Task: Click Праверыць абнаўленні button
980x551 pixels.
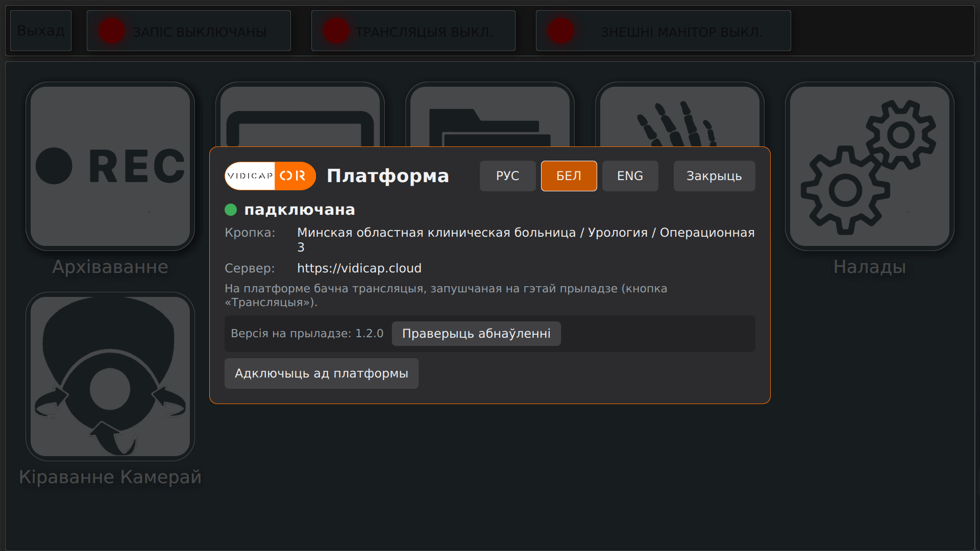Action: 476,334
